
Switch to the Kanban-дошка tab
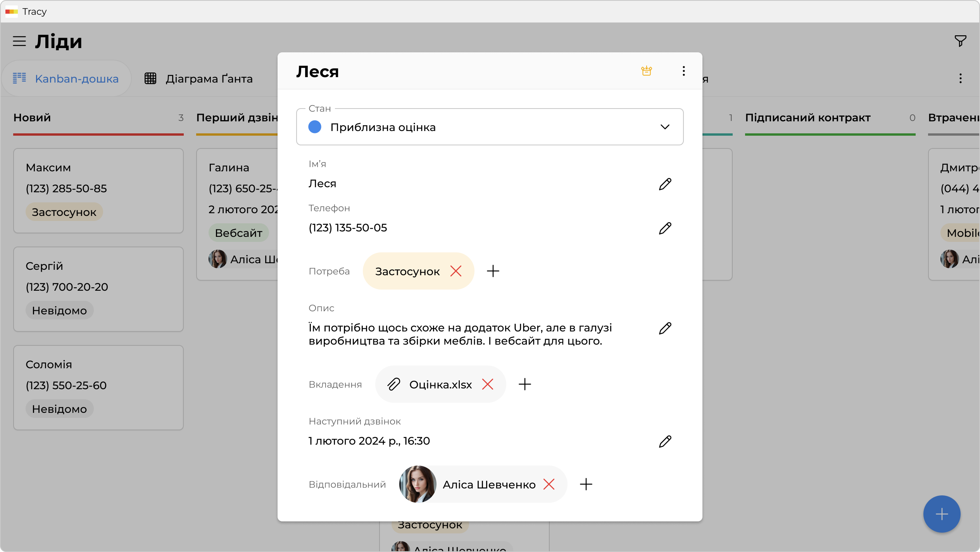pos(66,79)
